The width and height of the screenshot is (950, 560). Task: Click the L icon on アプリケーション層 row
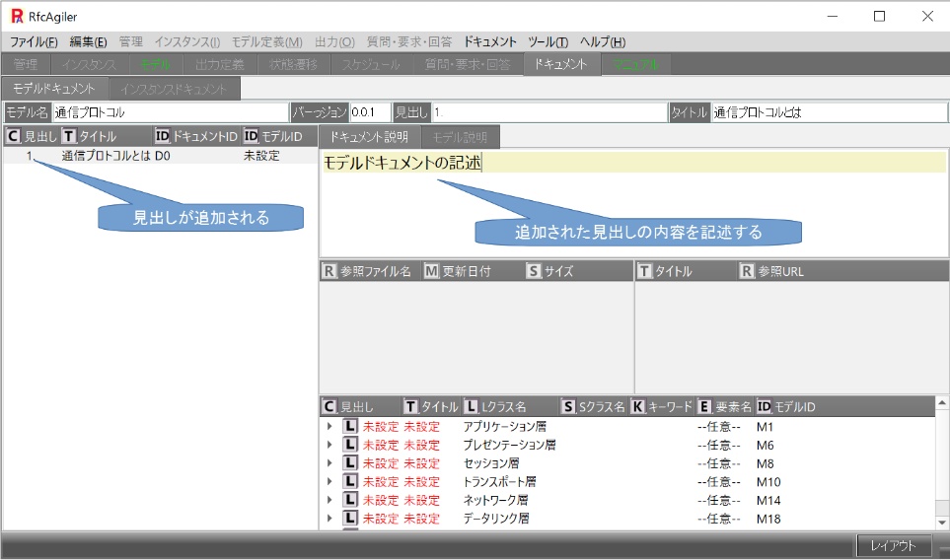(x=350, y=426)
